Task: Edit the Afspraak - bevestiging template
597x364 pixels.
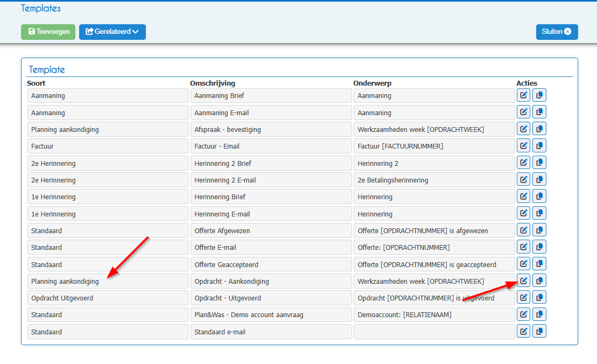Action: 523,129
